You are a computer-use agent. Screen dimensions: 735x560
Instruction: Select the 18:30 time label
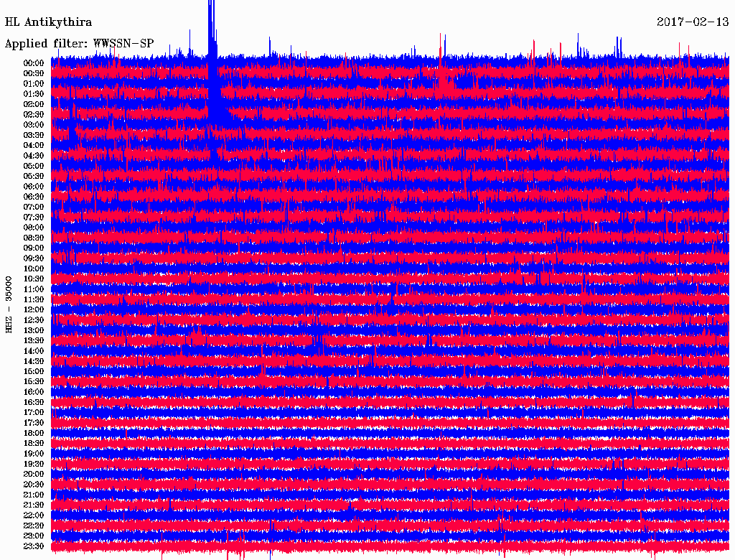(x=34, y=443)
